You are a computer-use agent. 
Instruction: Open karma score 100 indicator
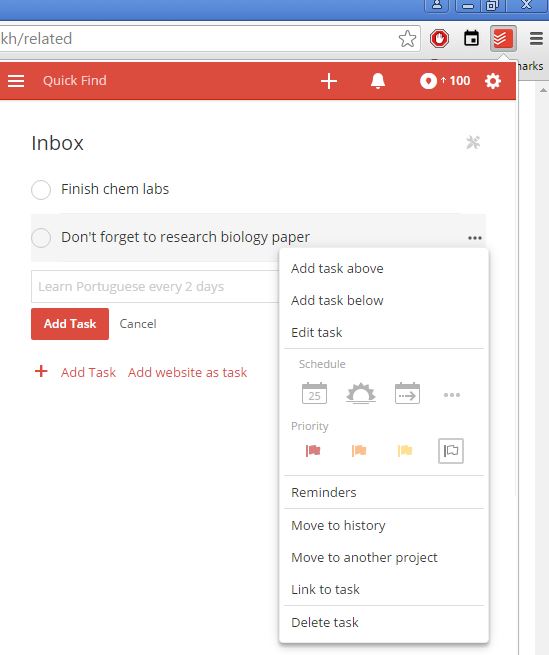click(x=445, y=81)
